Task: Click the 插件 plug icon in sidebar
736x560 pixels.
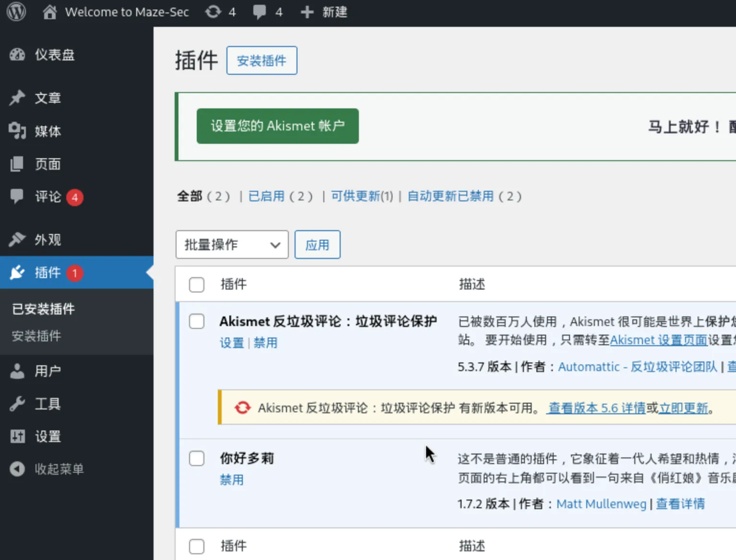Action: pyautogui.click(x=17, y=272)
